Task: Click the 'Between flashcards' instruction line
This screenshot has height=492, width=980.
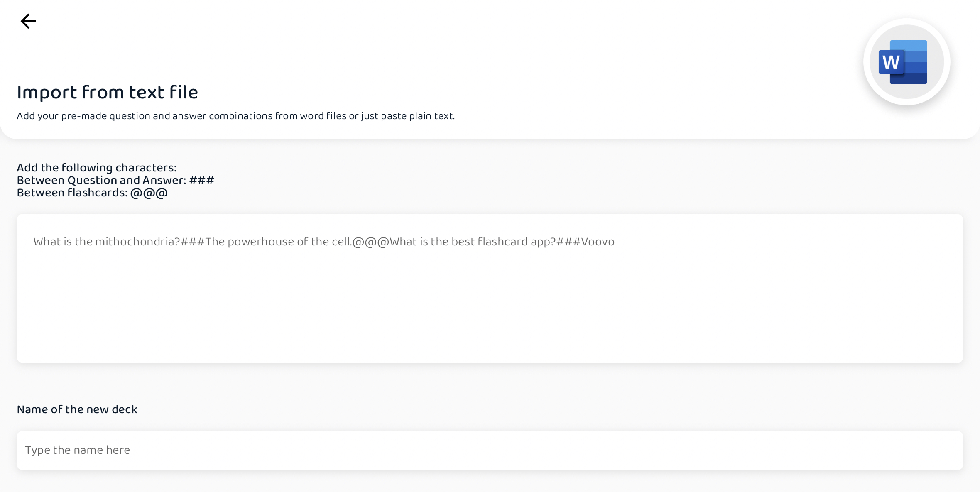Action: 92,193
